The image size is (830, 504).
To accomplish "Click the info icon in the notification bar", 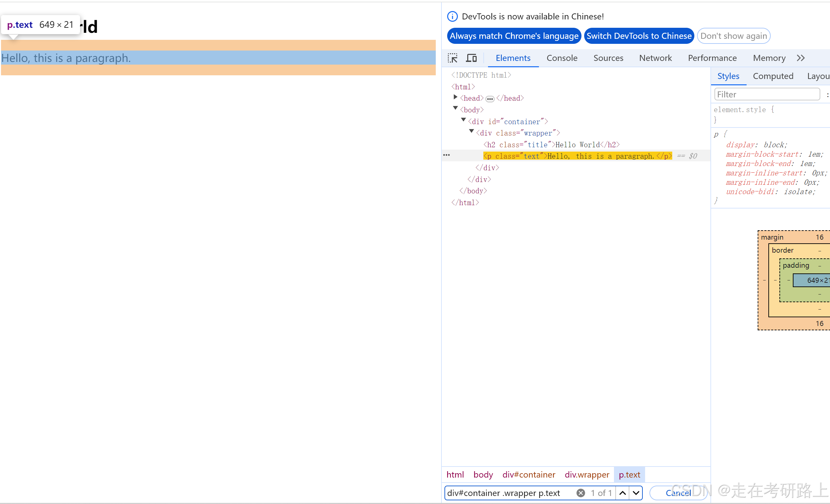I will (452, 16).
